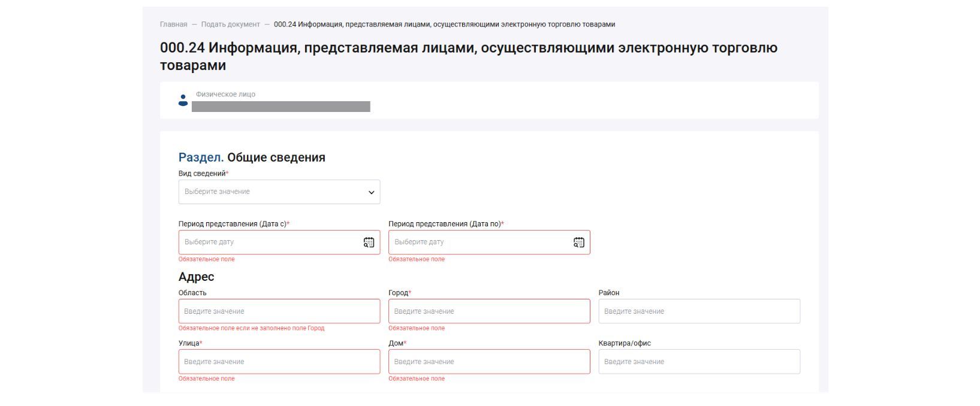
Task: Open Подать документ breadcrumb link
Action: click(x=231, y=25)
